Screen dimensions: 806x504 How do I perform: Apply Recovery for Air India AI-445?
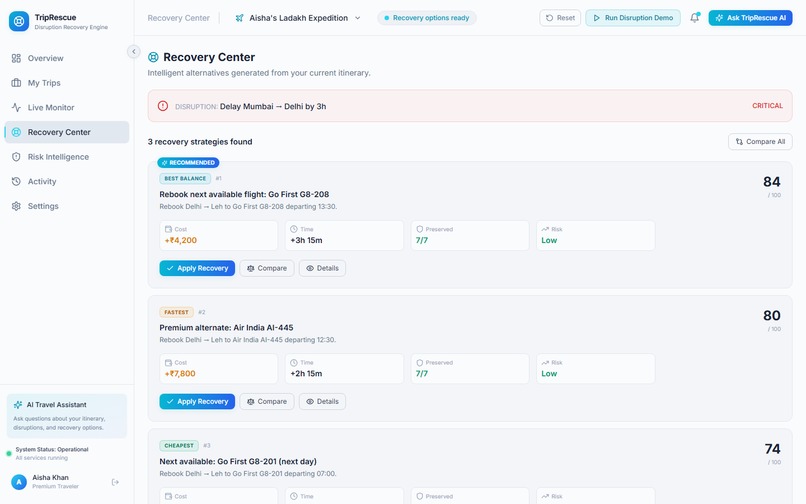[197, 402]
